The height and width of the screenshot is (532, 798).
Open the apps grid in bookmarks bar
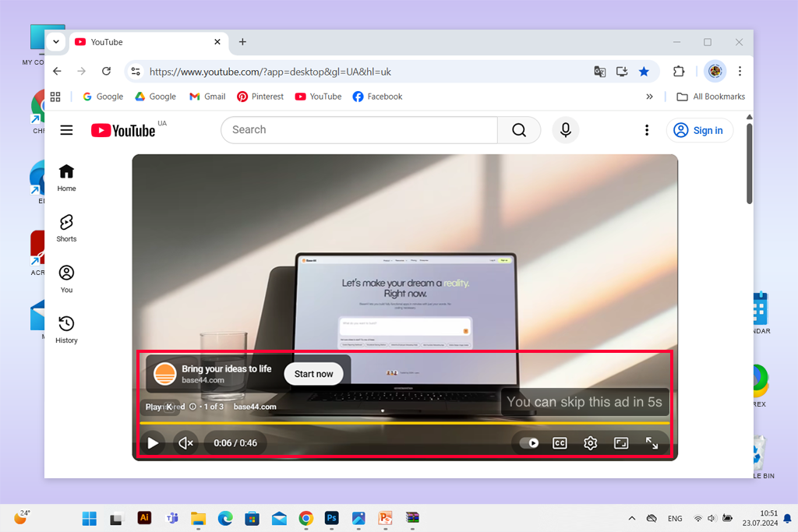pyautogui.click(x=55, y=97)
